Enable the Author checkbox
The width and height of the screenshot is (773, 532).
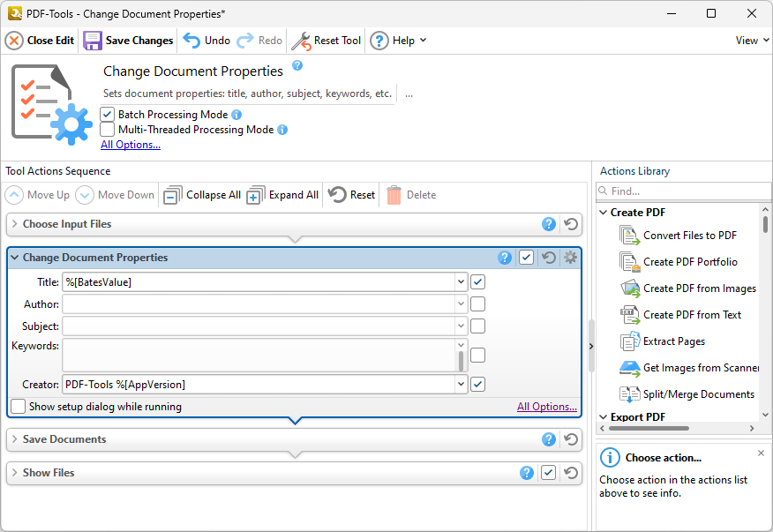tap(477, 304)
